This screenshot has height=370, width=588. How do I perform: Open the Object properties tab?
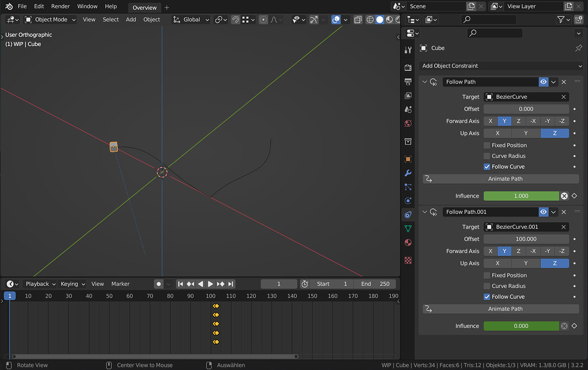pyautogui.click(x=408, y=159)
